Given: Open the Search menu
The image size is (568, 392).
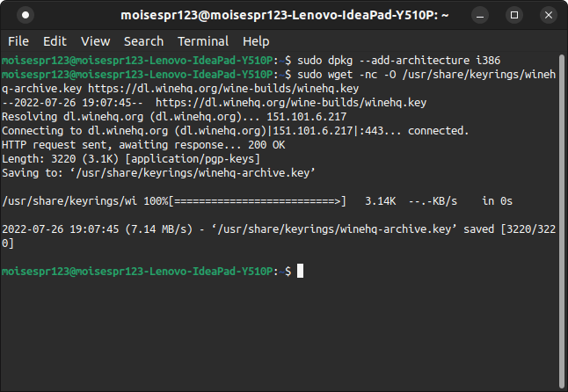Looking at the screenshot, I should [143, 41].
